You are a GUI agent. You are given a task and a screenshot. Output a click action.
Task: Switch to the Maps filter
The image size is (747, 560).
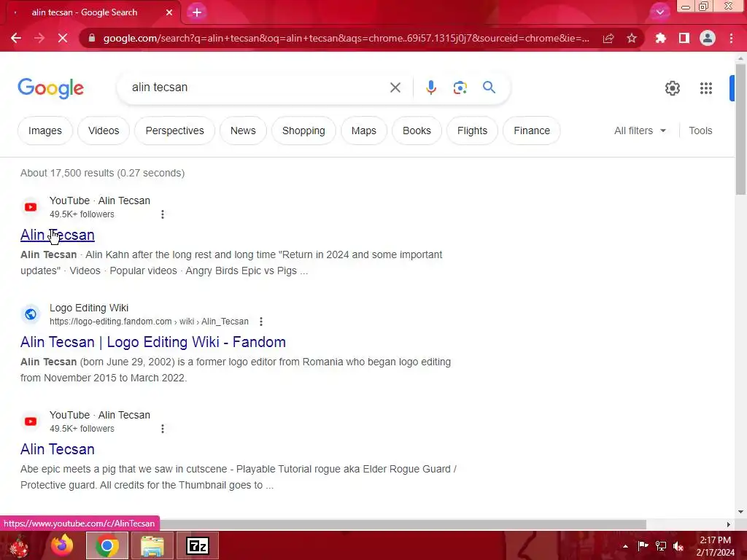coord(363,131)
